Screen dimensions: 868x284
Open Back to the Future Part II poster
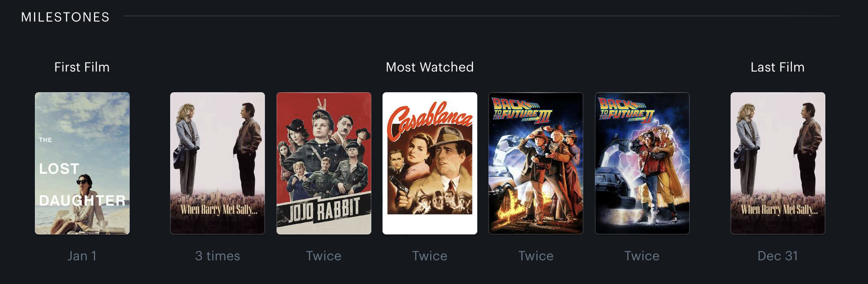[x=642, y=163]
